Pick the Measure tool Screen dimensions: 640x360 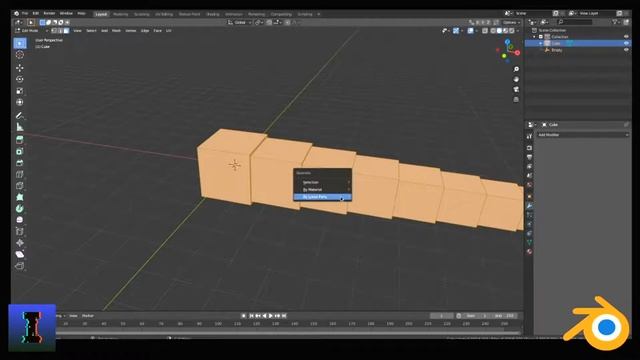coord(20,127)
